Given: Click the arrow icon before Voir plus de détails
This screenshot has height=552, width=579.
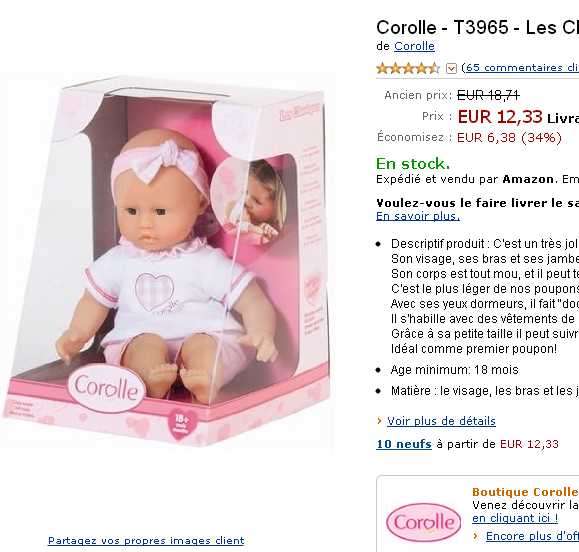Looking at the screenshot, I should (379, 421).
